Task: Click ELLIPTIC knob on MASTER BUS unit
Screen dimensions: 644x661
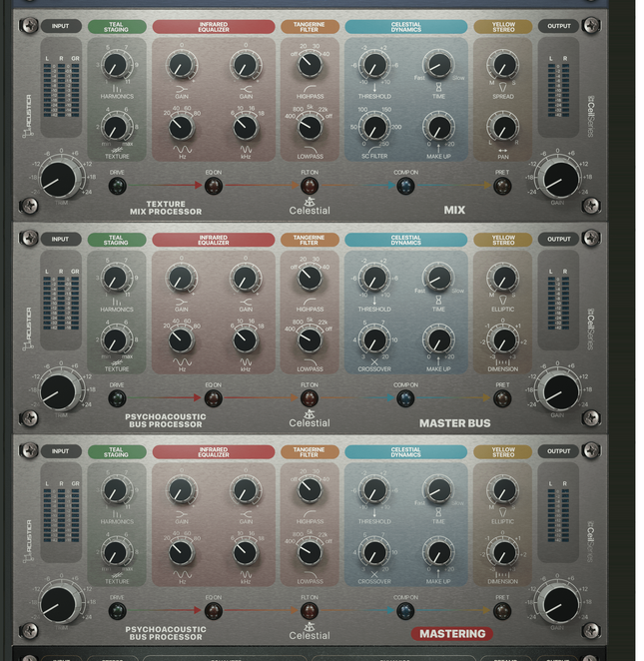Action: click(503, 279)
